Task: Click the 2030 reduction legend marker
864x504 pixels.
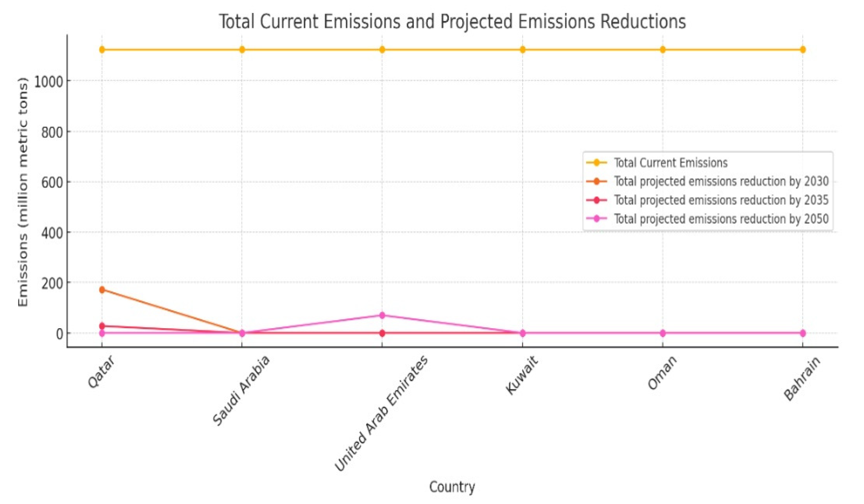Action: (x=596, y=181)
